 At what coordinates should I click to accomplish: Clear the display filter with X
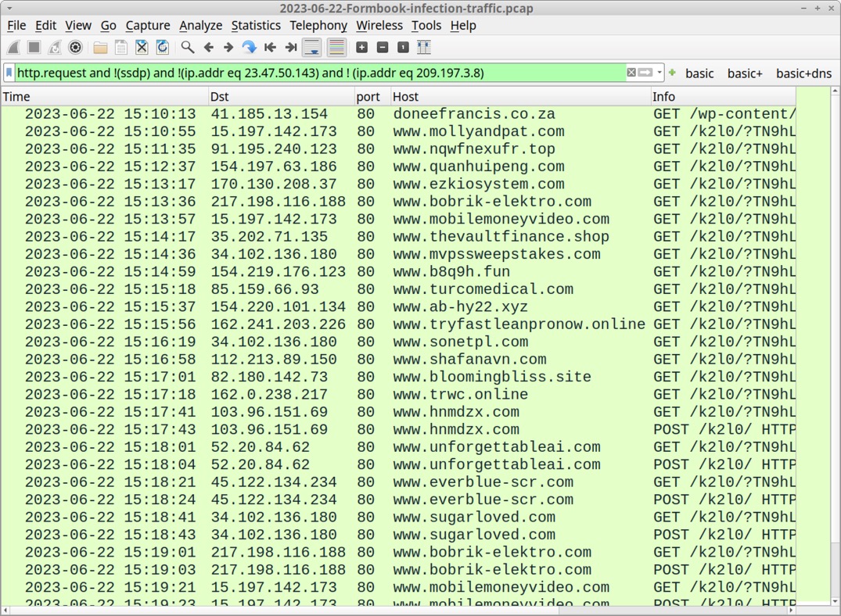coord(632,73)
